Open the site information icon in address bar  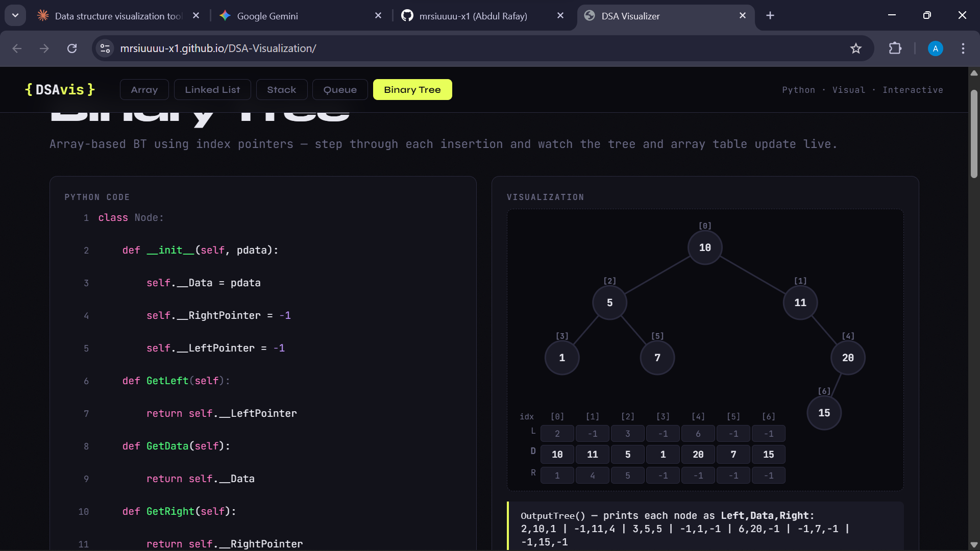point(105,48)
